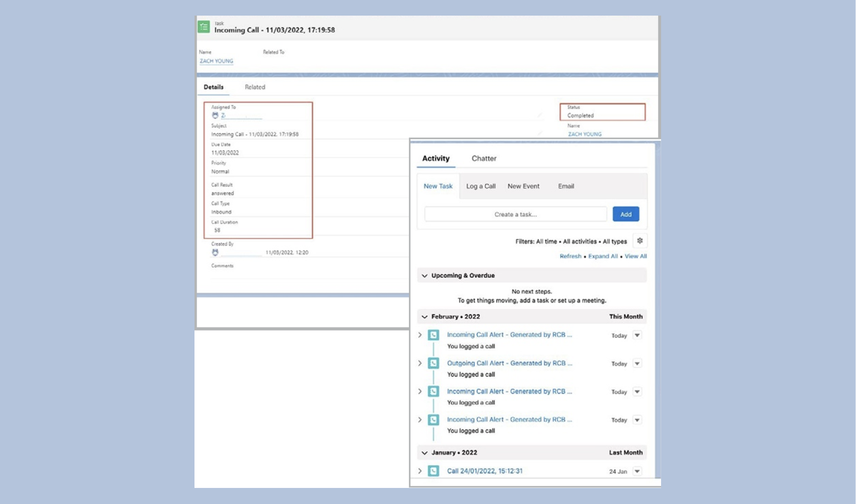Click the call icon beside Call 24/01/2022
The image size is (856, 504).
(433, 471)
